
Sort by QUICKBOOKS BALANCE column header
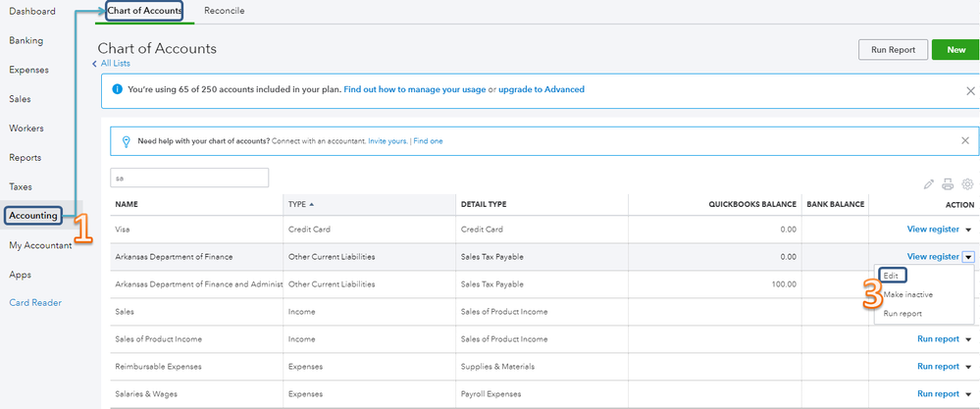coord(752,204)
